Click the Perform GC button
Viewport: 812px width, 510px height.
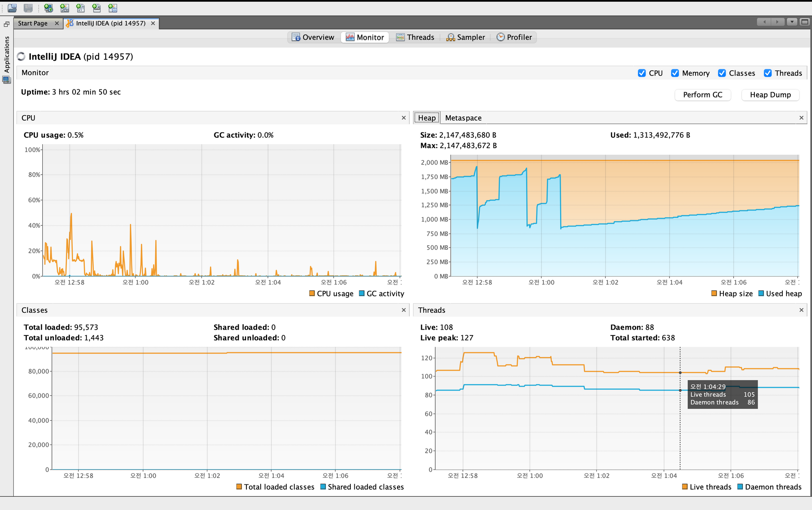703,94
